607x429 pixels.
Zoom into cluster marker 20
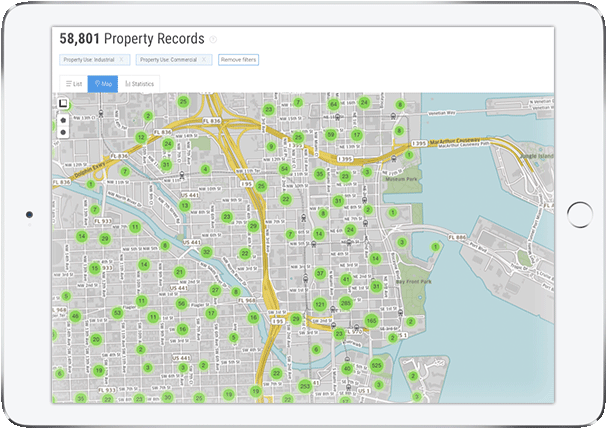point(96,340)
